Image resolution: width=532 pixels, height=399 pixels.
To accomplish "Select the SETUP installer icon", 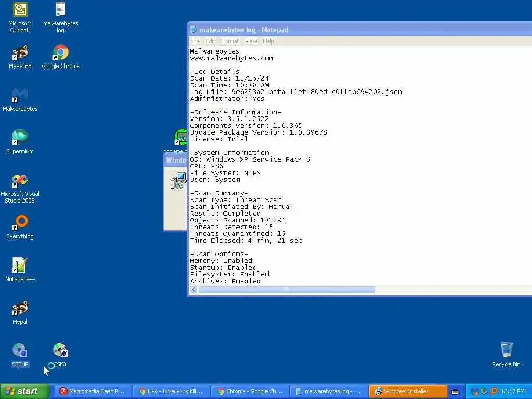I will [x=20, y=355].
